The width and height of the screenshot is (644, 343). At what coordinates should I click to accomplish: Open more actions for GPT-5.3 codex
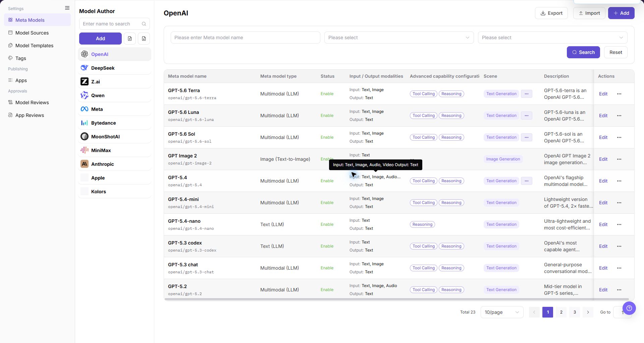619,246
